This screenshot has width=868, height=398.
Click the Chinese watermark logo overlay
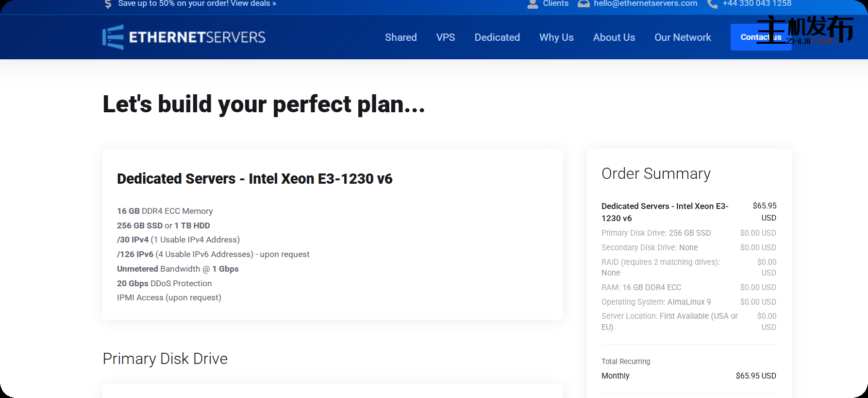(x=805, y=29)
